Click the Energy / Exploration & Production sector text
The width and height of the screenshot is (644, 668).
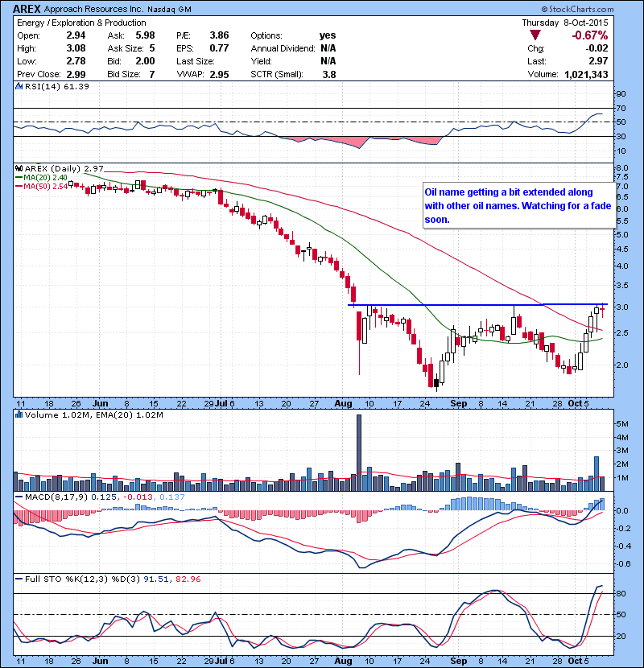tap(81, 23)
